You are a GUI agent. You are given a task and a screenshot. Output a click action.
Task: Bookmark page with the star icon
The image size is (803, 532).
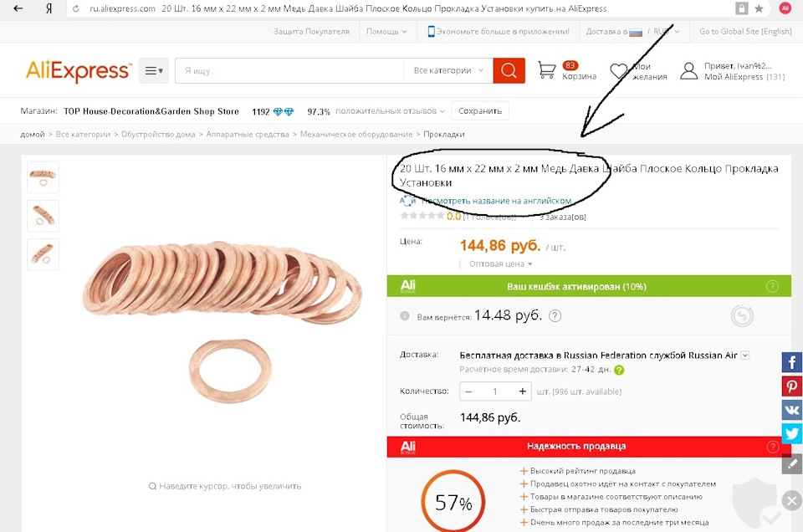[x=759, y=8]
